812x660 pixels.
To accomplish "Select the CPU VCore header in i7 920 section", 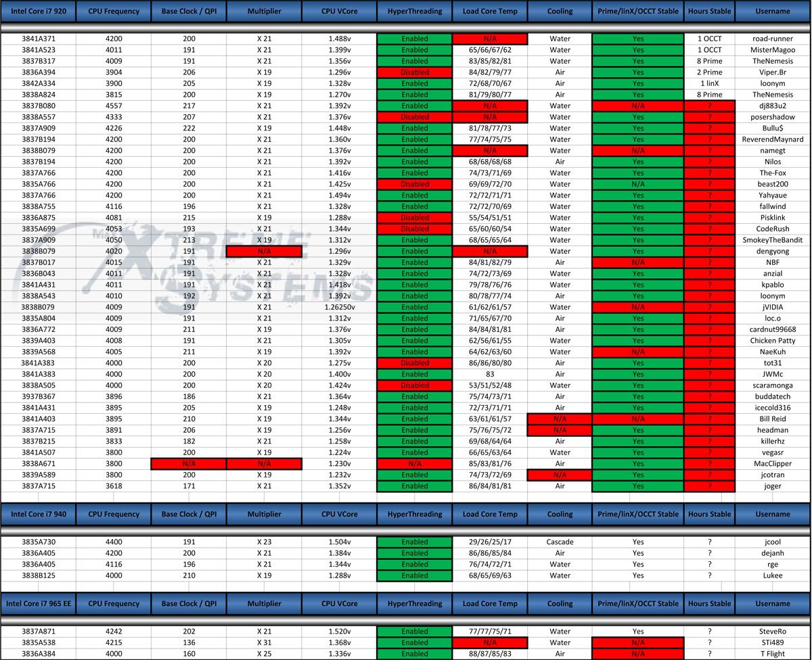I will [x=339, y=11].
